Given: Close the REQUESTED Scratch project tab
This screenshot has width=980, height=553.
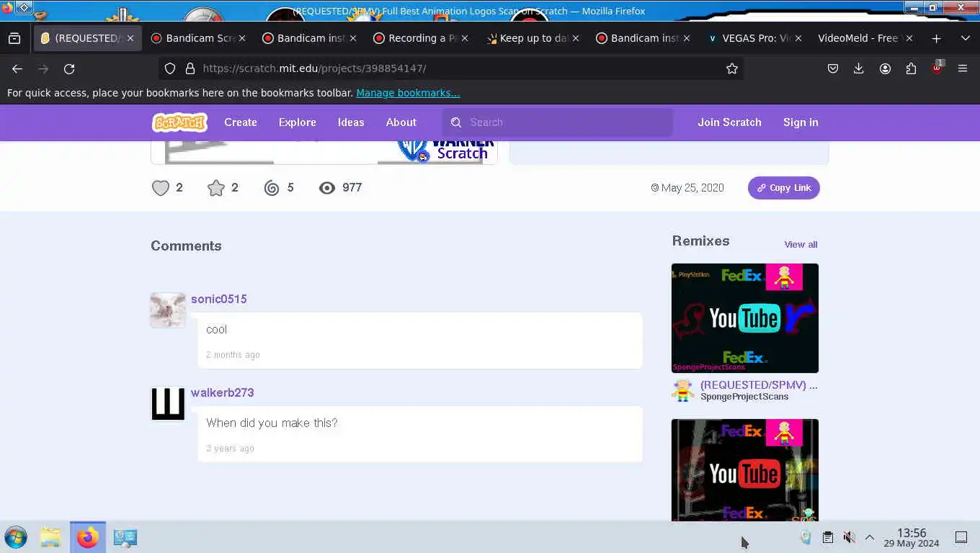Looking at the screenshot, I should pyautogui.click(x=130, y=38).
